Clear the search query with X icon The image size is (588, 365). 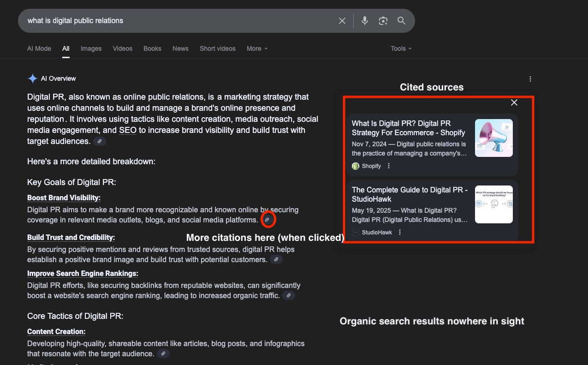pos(342,21)
